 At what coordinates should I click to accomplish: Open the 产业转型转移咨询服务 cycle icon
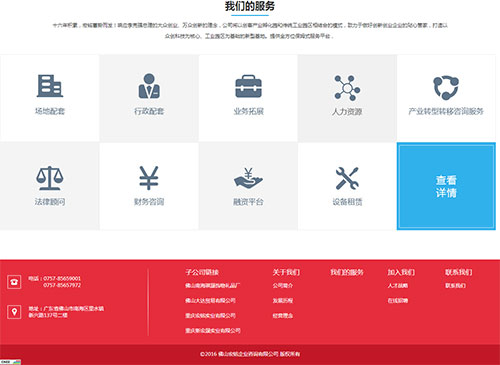click(x=446, y=88)
